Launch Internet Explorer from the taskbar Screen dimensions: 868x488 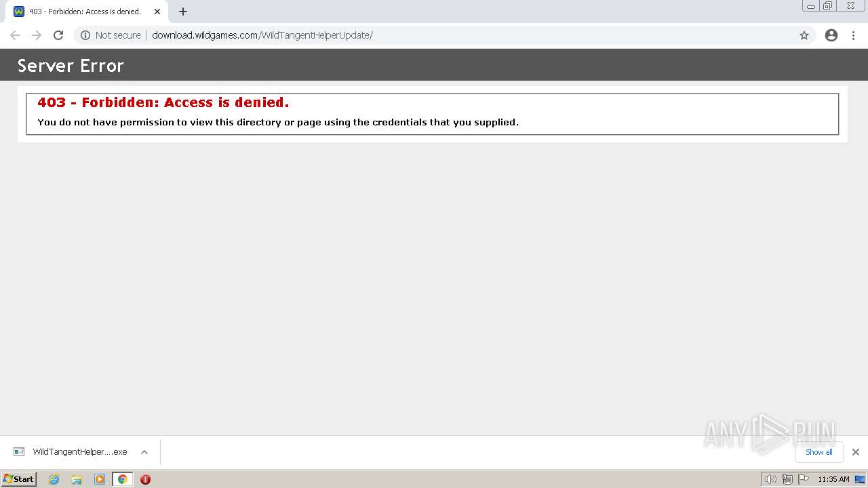(54, 479)
